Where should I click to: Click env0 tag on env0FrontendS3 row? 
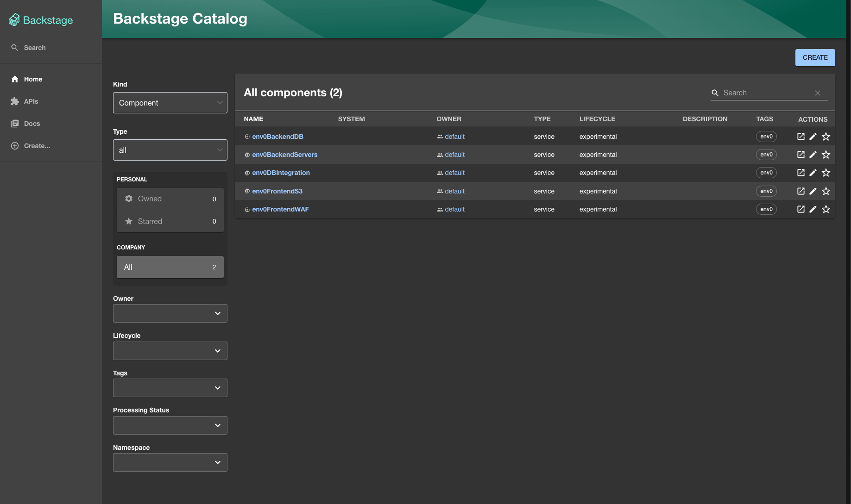pyautogui.click(x=766, y=191)
